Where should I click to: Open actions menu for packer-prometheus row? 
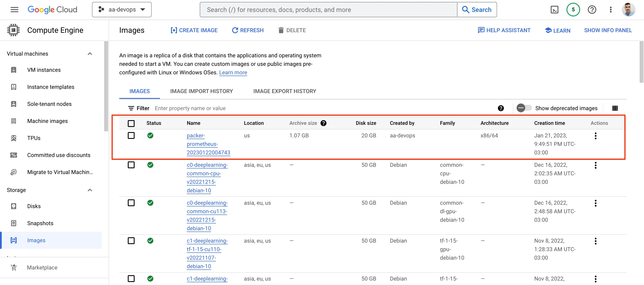(595, 136)
